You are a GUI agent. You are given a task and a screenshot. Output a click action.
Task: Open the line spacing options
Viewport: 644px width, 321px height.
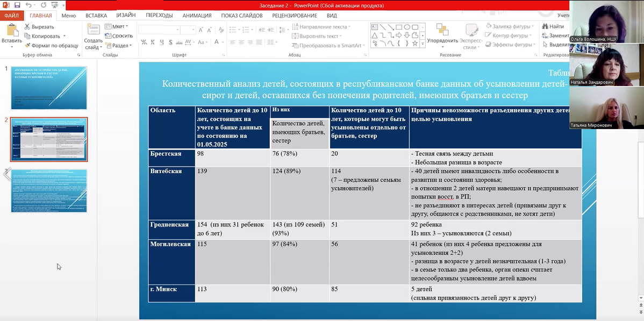pos(283,30)
